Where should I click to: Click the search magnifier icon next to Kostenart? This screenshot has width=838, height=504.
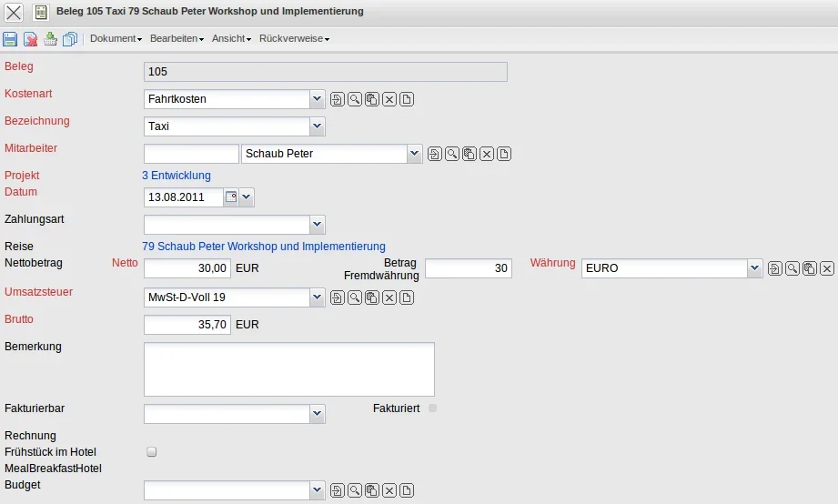[355, 99]
